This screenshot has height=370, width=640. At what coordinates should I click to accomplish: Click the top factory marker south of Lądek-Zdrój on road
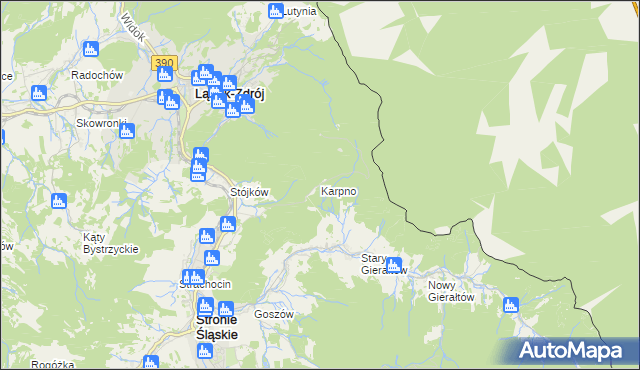coord(201,155)
